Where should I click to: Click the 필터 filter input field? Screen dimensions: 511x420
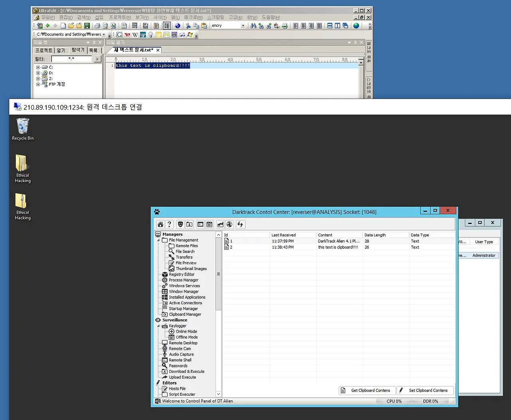pyautogui.click(x=71, y=59)
